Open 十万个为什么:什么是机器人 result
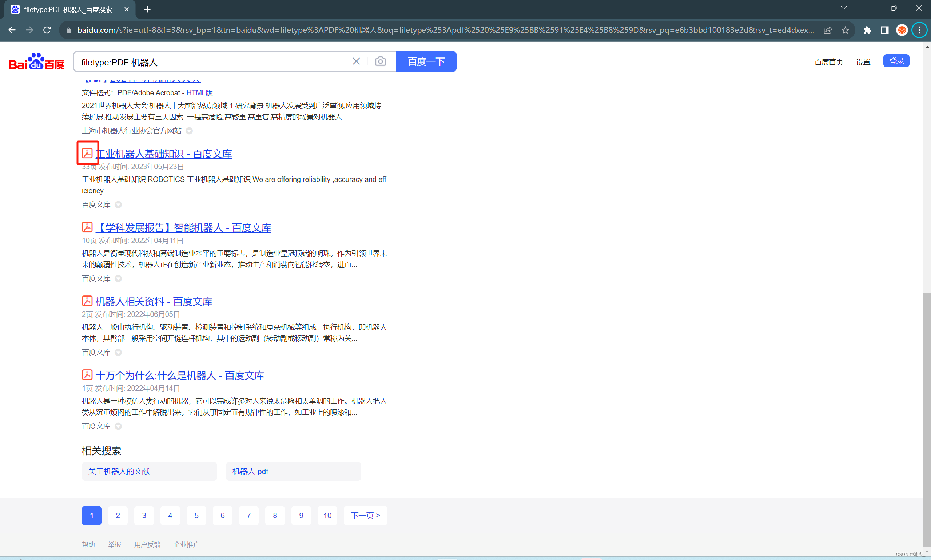 (180, 376)
